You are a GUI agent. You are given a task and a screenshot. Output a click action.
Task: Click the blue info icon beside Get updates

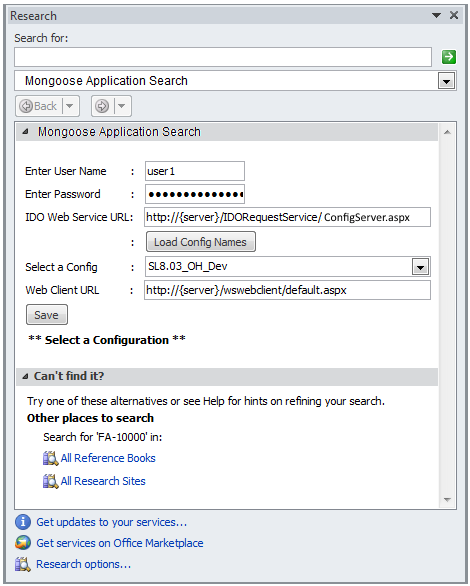[23, 522]
